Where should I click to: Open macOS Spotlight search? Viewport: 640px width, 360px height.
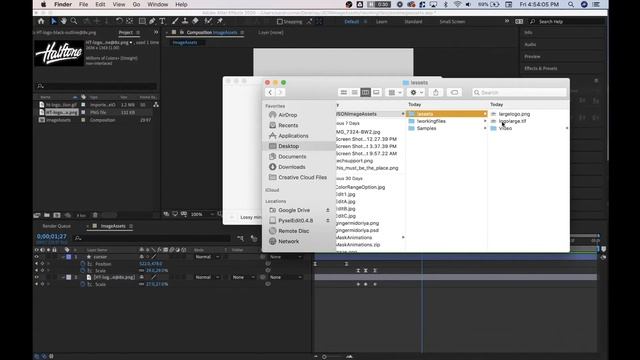[x=571, y=4]
